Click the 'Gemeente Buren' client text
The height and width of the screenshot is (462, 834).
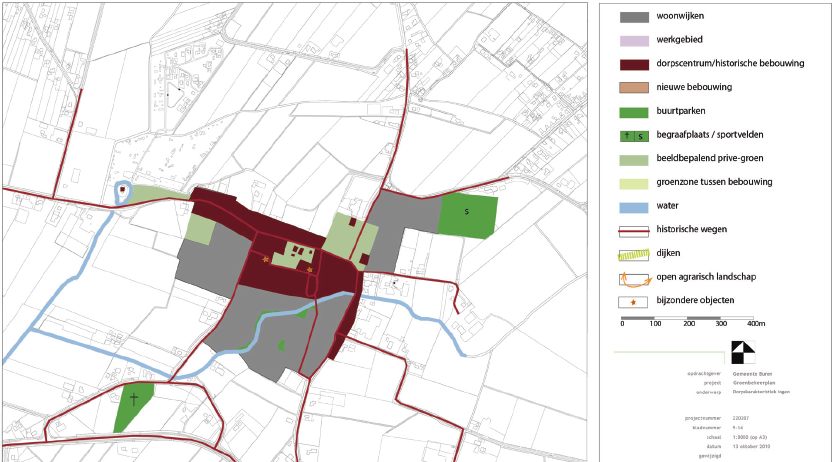pos(752,374)
